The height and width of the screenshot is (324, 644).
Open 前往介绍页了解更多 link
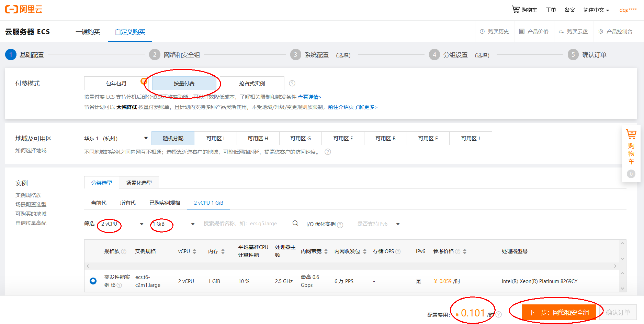tap(353, 107)
